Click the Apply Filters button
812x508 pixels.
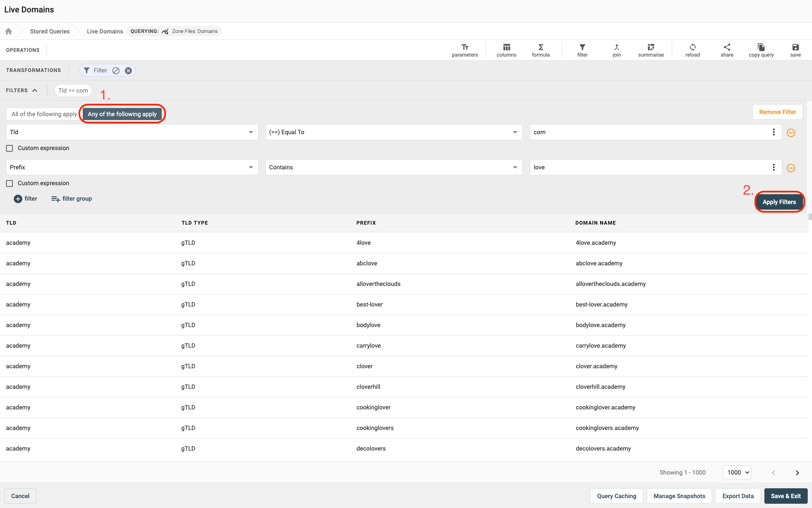779,202
